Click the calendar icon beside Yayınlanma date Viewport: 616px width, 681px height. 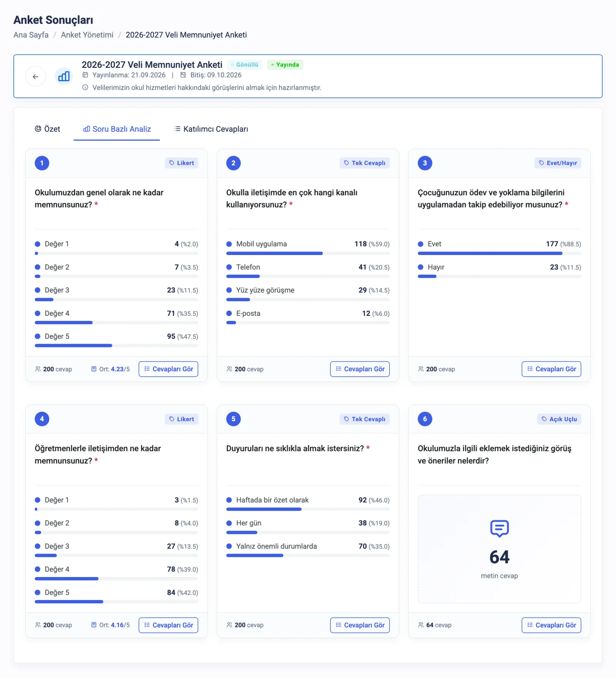pos(85,75)
